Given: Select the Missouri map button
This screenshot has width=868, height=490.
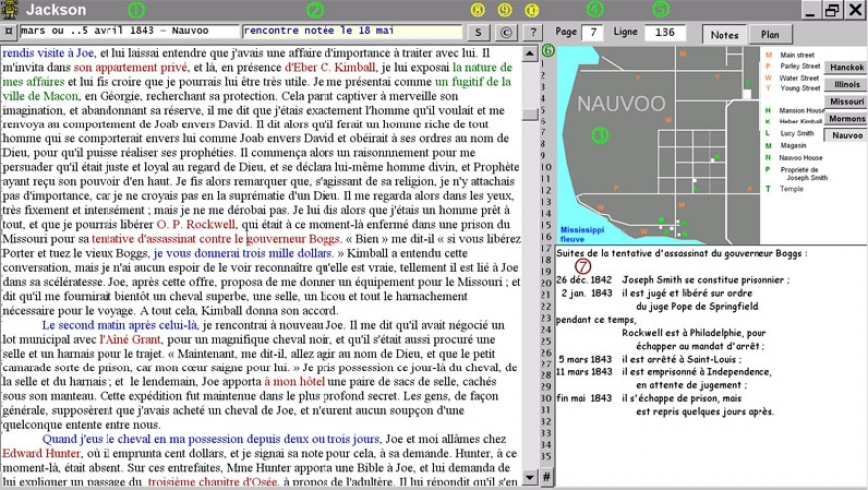Looking at the screenshot, I should click(x=846, y=102).
